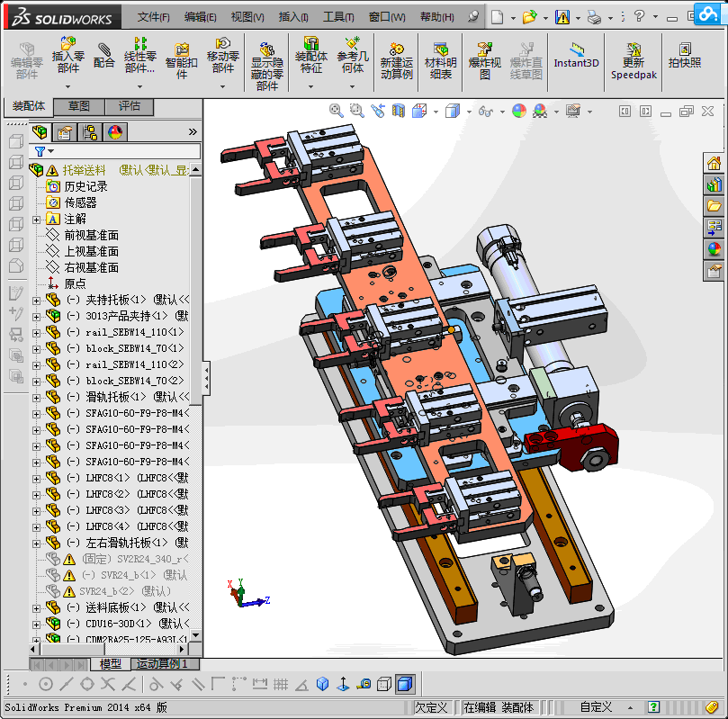Switch to 运动算例1 bottom tab

[x=162, y=664]
